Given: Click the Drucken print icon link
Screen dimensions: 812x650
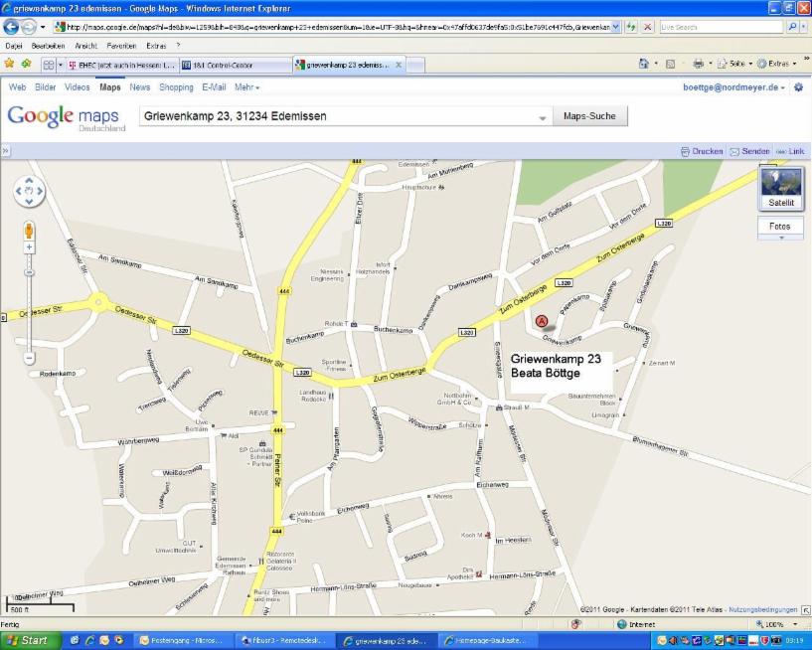Looking at the screenshot, I should coord(702,151).
